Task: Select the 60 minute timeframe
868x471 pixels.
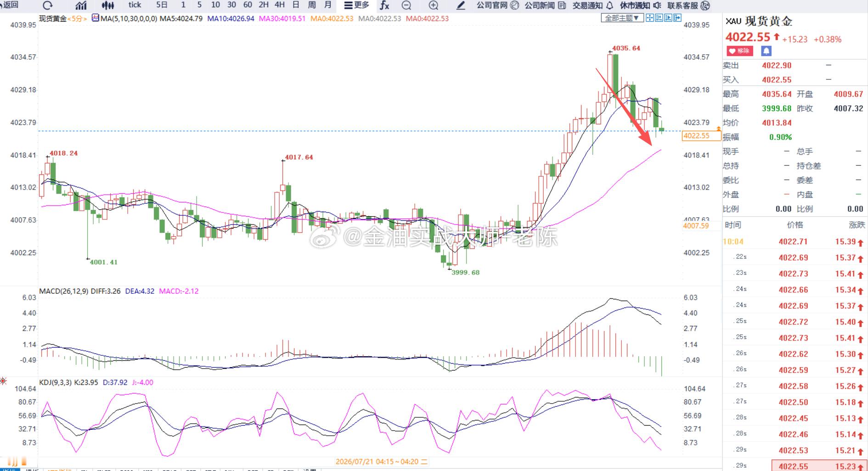Action: click(248, 5)
